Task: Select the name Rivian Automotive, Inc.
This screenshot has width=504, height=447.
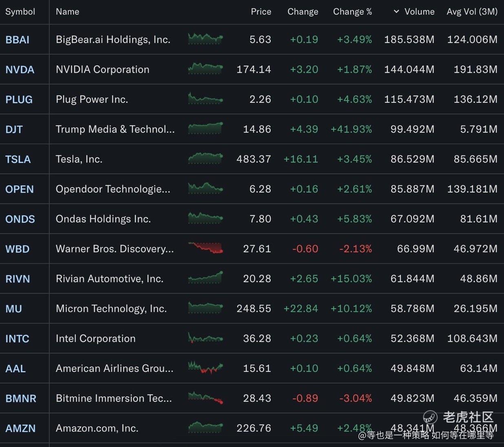Action: (x=110, y=279)
